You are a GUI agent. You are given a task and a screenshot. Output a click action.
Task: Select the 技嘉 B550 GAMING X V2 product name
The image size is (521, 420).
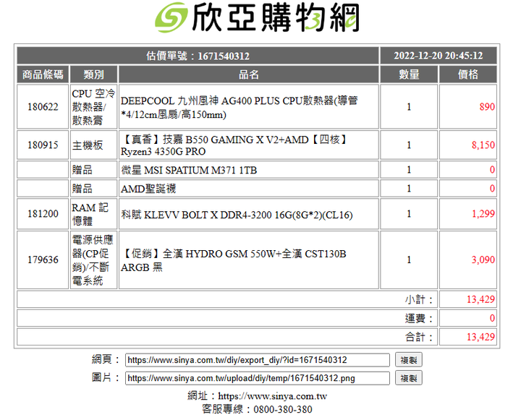(234, 145)
